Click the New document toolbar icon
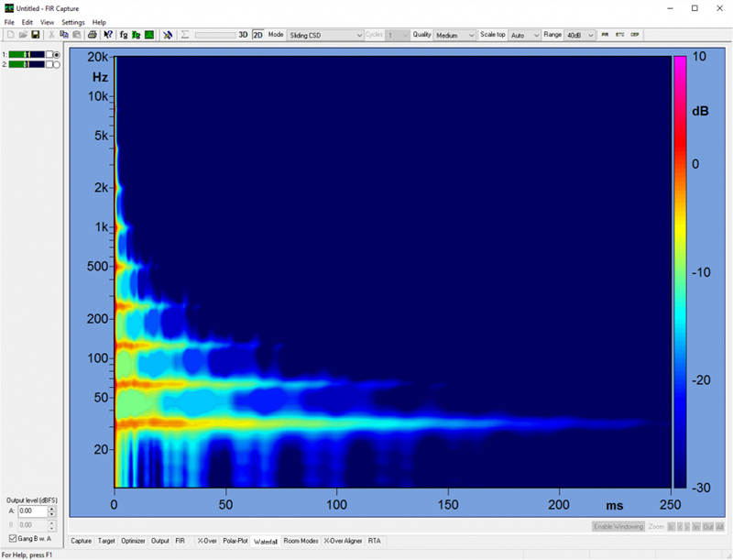733x560 pixels. tap(11, 35)
